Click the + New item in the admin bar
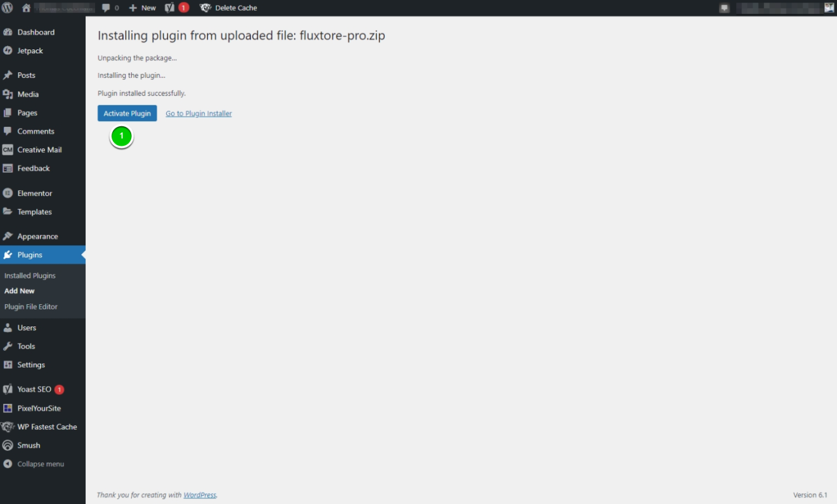This screenshot has height=504, width=837. coord(142,8)
